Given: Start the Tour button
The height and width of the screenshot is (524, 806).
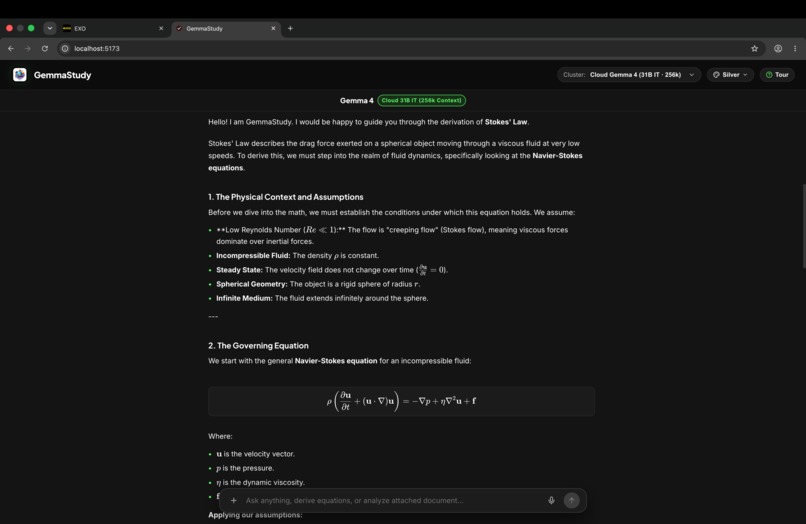Looking at the screenshot, I should point(777,75).
